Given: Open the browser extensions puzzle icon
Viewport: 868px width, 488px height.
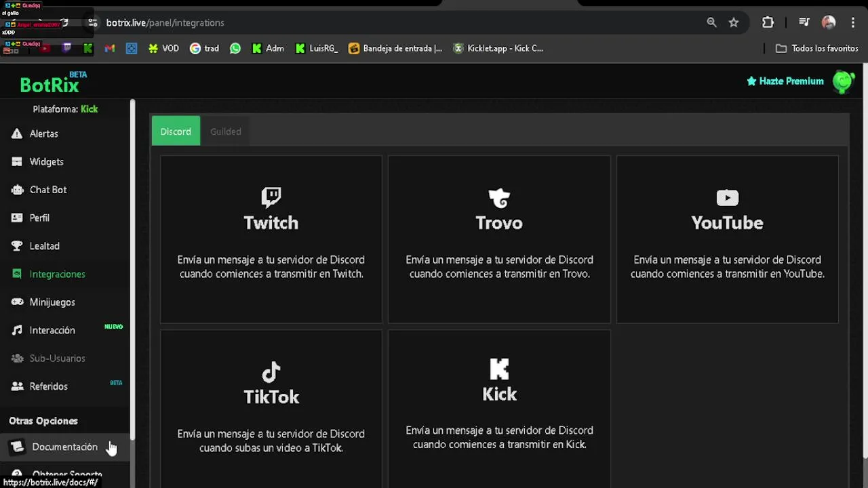Looking at the screenshot, I should [x=768, y=22].
